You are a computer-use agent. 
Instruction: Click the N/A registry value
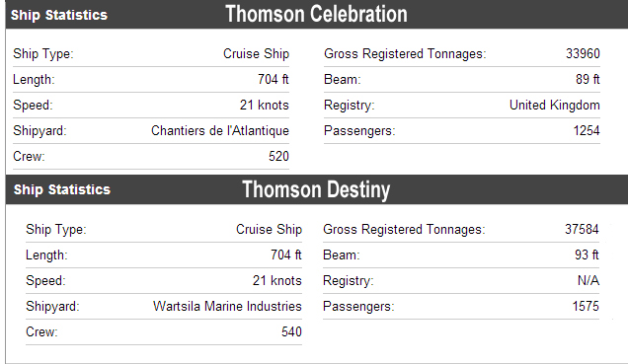(588, 280)
